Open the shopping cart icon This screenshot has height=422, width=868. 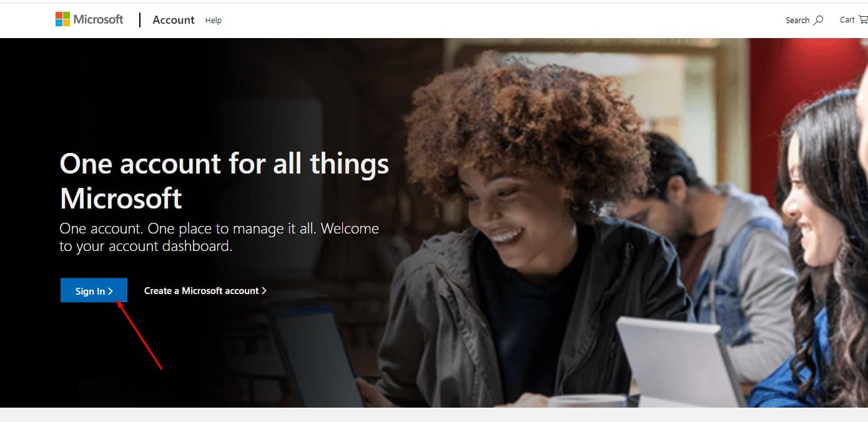[x=863, y=20]
